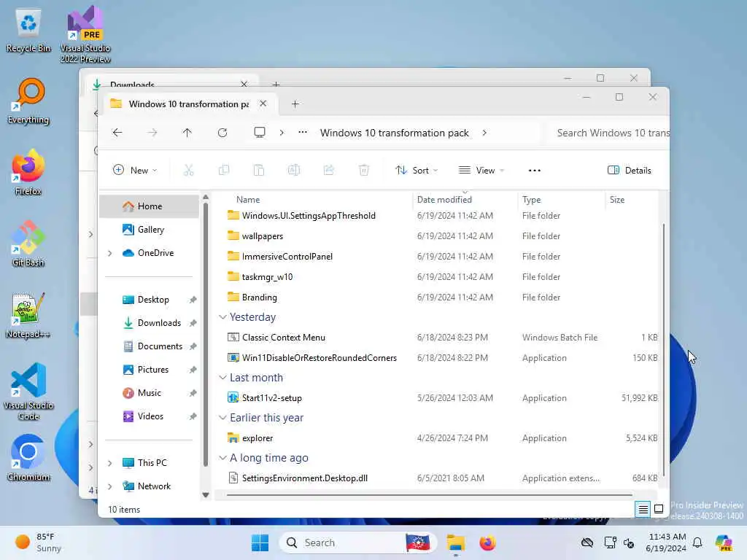Viewport: 747px width, 560px height.
Task: Click the Paste clipboard icon
Action: (x=259, y=170)
